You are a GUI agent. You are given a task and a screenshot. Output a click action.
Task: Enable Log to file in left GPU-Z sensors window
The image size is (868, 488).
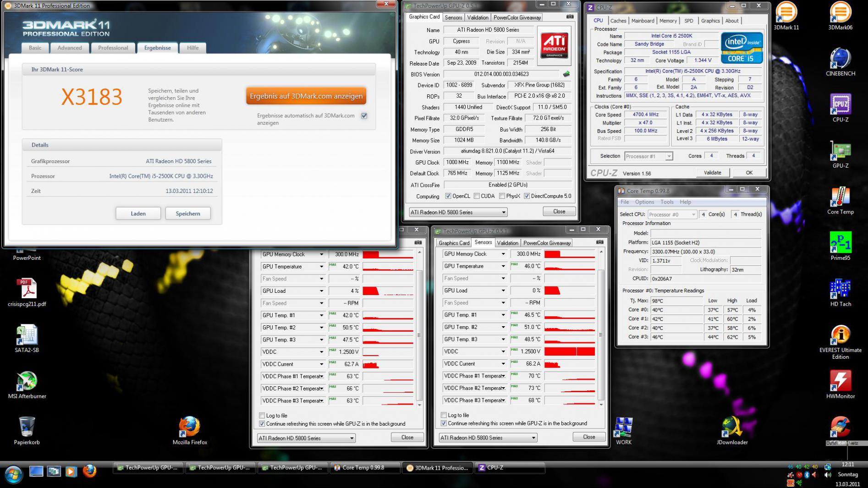click(262, 416)
